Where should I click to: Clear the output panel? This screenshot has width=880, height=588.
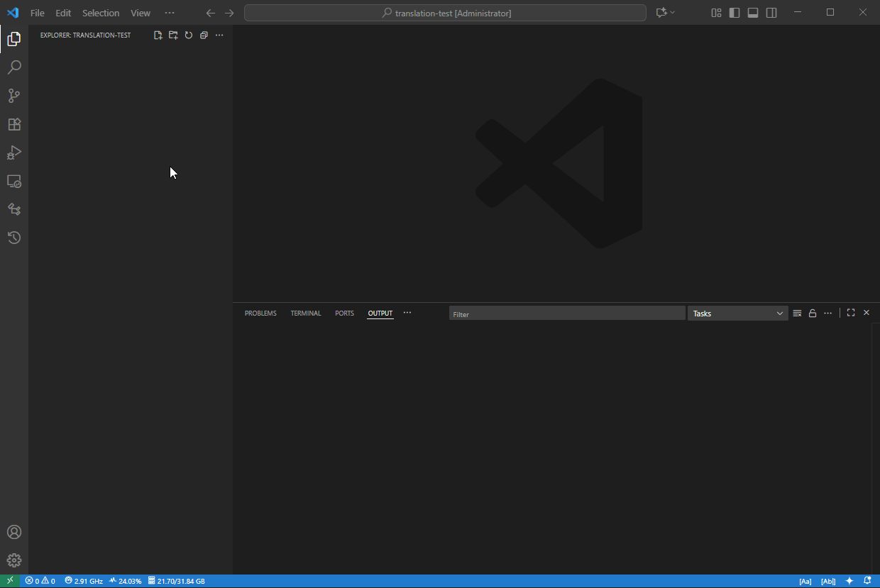[x=798, y=313]
